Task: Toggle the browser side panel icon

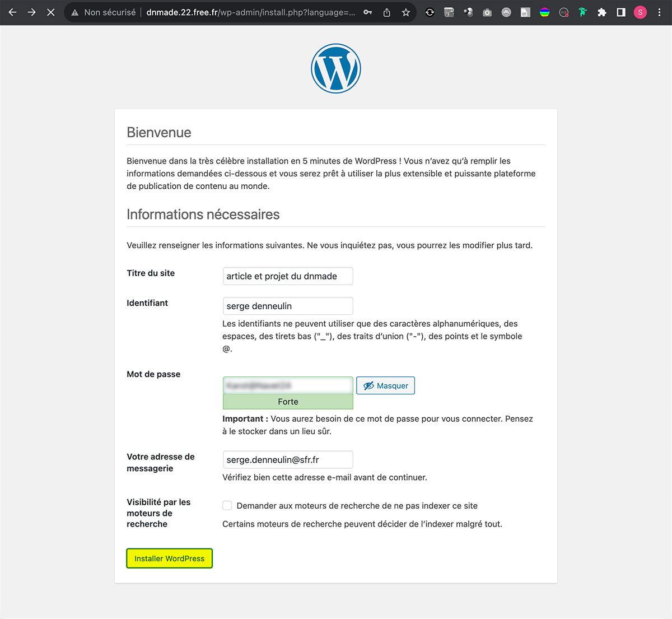Action: coord(621,12)
